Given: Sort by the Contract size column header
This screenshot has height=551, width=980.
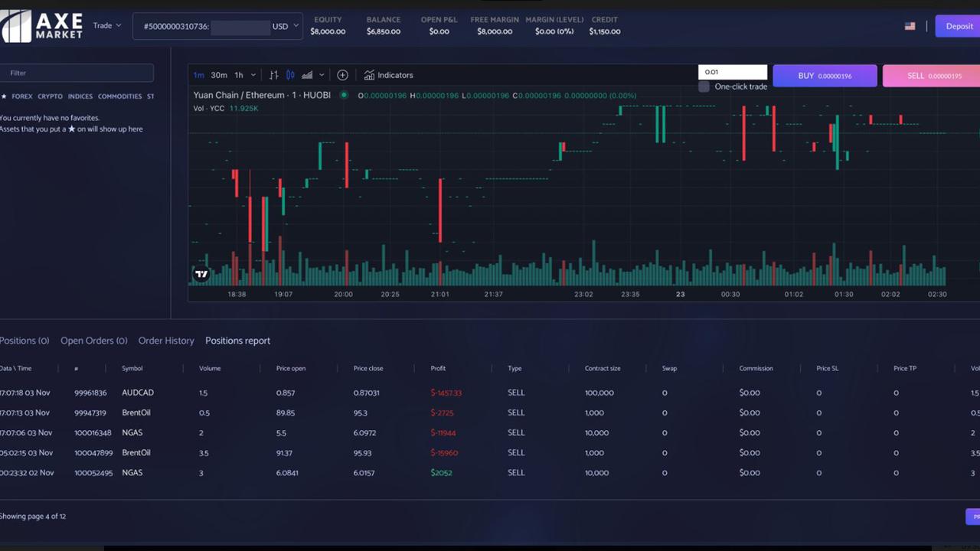Looking at the screenshot, I should (x=603, y=368).
